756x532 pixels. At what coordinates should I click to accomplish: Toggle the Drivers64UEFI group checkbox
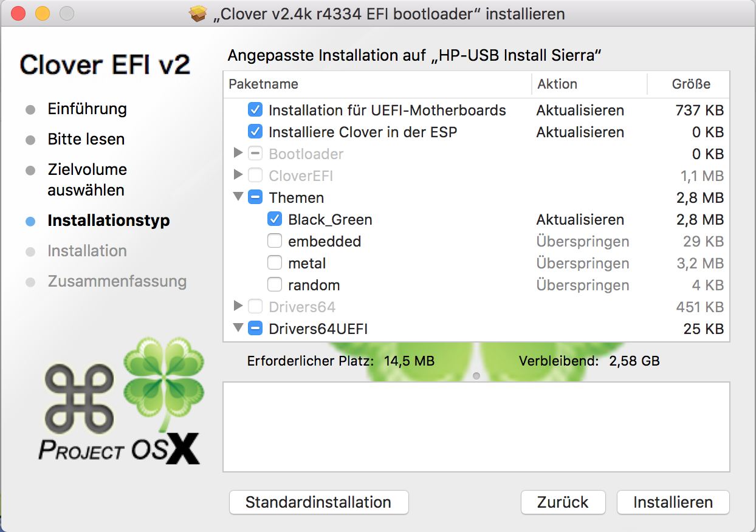pyautogui.click(x=255, y=329)
